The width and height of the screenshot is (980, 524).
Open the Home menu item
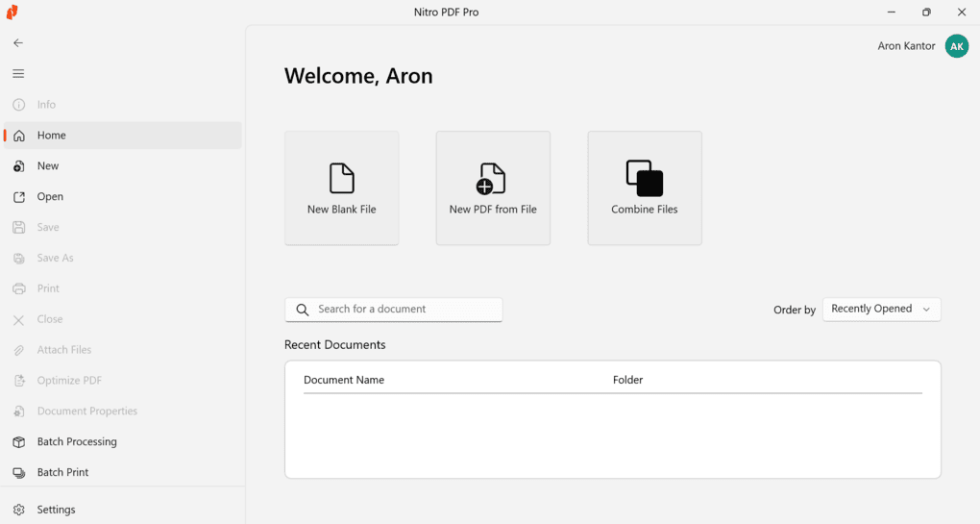pos(123,135)
